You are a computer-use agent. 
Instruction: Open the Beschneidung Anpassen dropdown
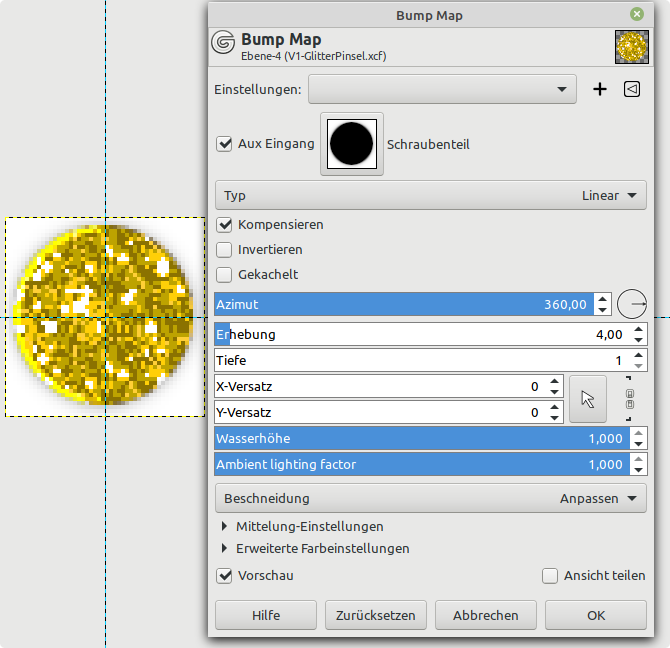pos(430,498)
